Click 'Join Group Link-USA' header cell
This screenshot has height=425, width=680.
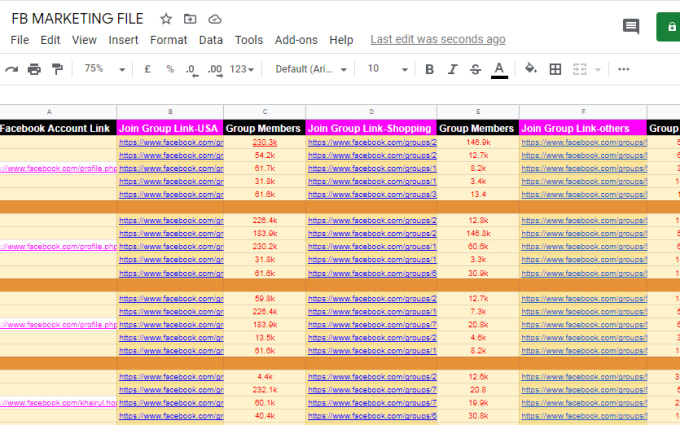[170, 128]
